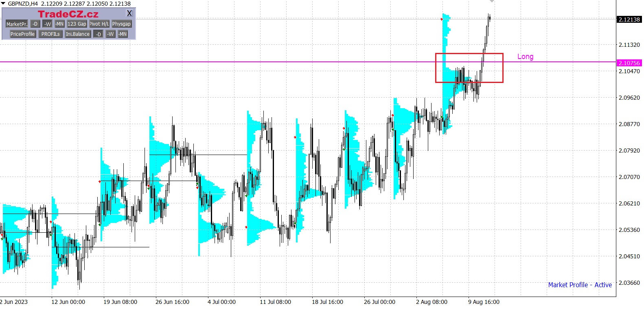Open the PriceProfile view
This screenshot has height=310, width=644.
pos(22,34)
